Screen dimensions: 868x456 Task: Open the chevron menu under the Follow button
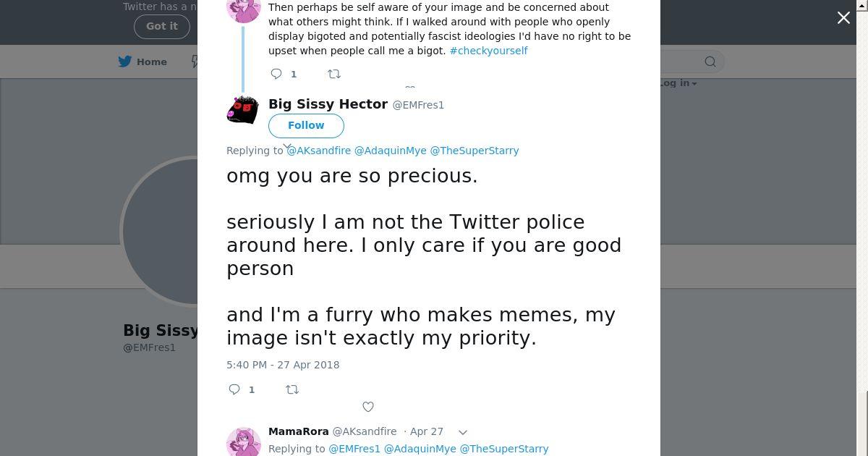tap(287, 146)
